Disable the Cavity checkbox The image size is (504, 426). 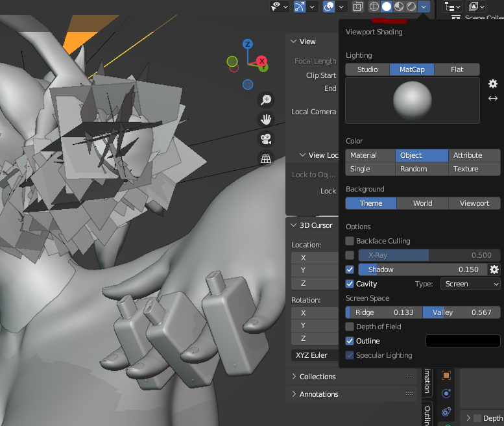tap(350, 284)
